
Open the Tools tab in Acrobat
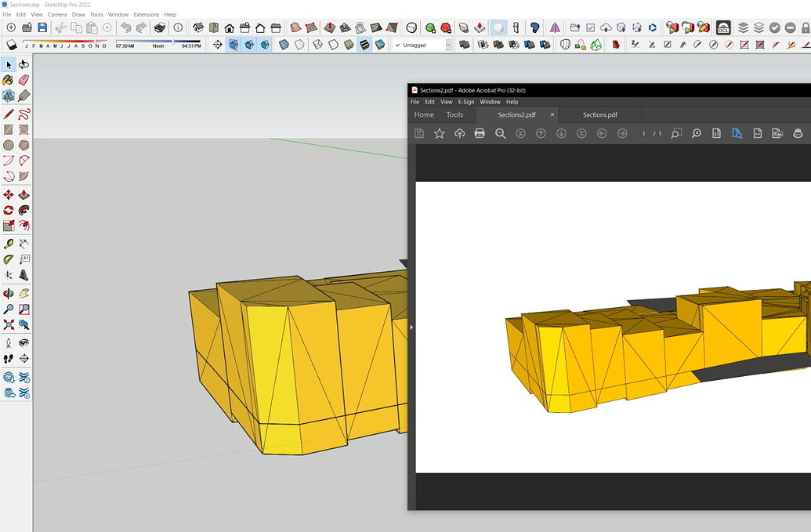click(x=454, y=114)
